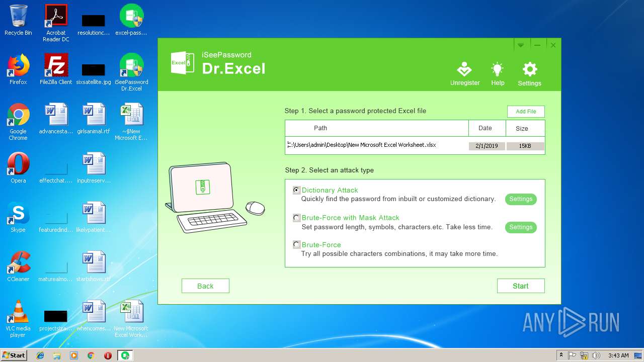The height and width of the screenshot is (362, 644).
Task: Select the effectchat desktop file
Action: (x=56, y=172)
